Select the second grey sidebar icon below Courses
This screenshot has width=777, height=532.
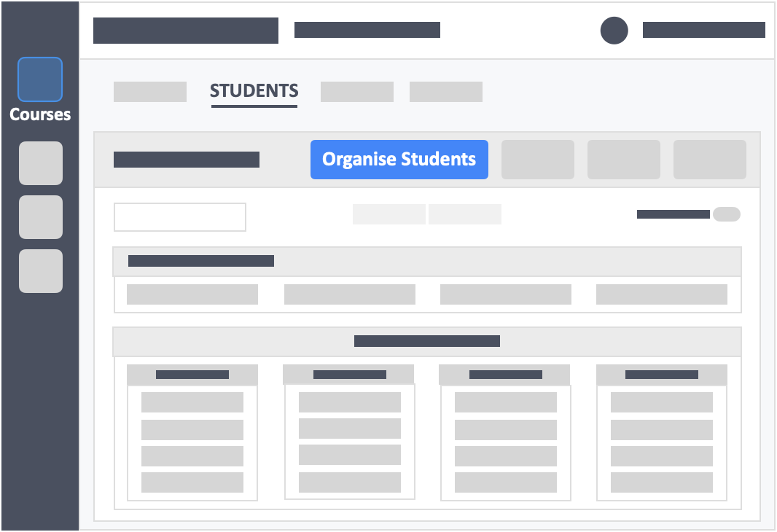[41, 217]
